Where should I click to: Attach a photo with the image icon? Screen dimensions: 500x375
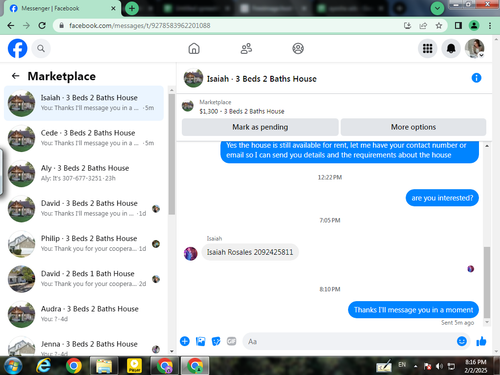point(200,341)
